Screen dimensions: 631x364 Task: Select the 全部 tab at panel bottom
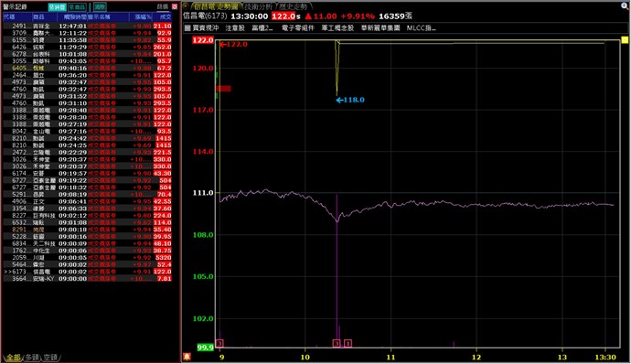[13, 358]
